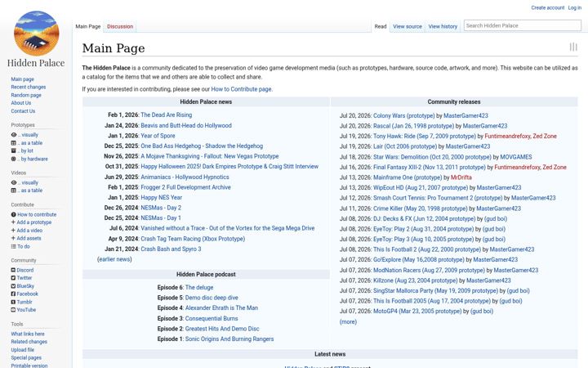The image size is (588, 368).
Task: Open Year of Spore news item
Action: pyautogui.click(x=158, y=136)
